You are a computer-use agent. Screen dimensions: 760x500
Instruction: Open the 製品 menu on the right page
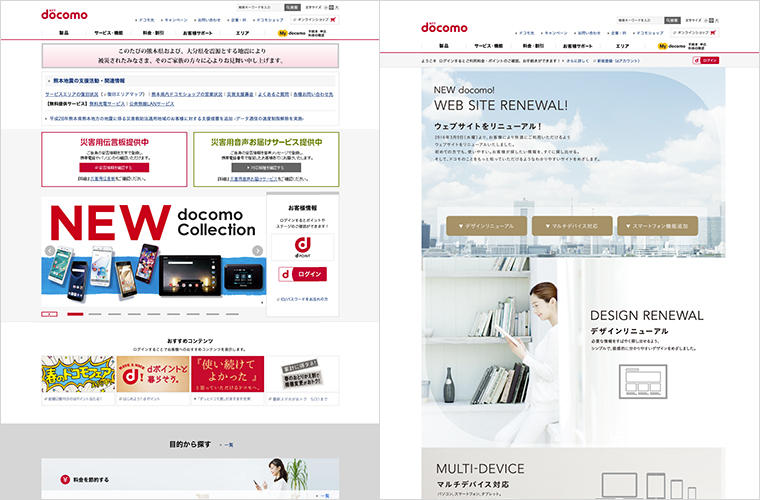pyautogui.click(x=444, y=46)
